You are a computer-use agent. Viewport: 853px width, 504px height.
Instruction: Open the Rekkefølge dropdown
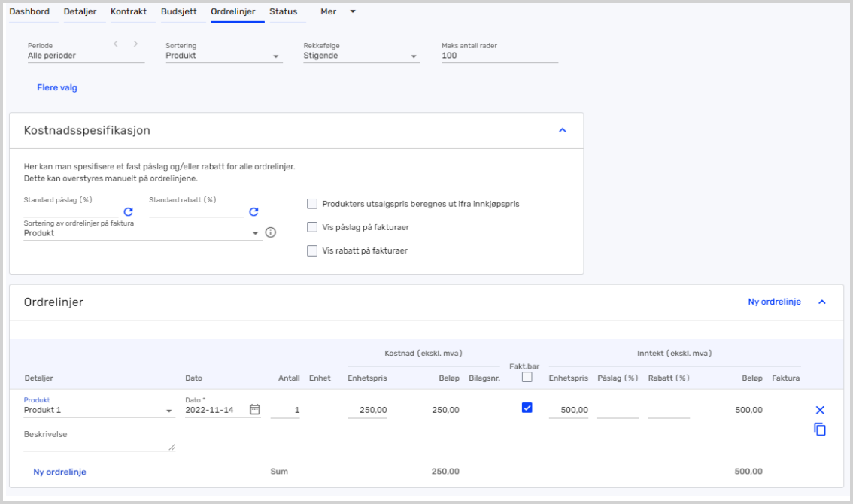[362, 56]
